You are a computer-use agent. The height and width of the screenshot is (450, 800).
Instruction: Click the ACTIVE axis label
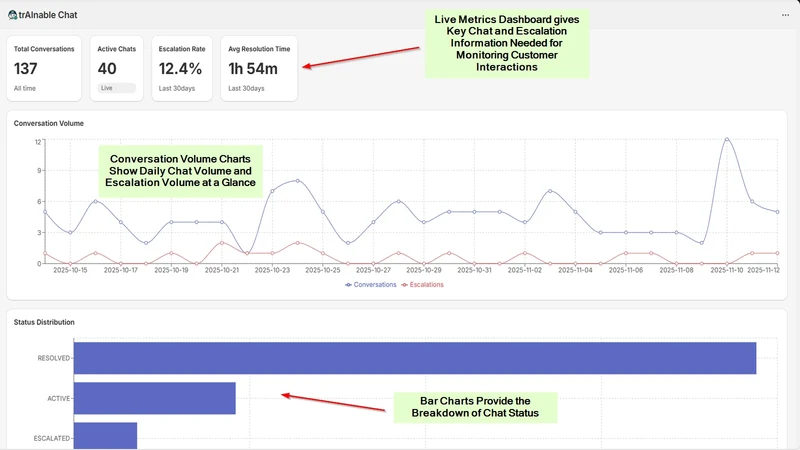click(x=59, y=398)
